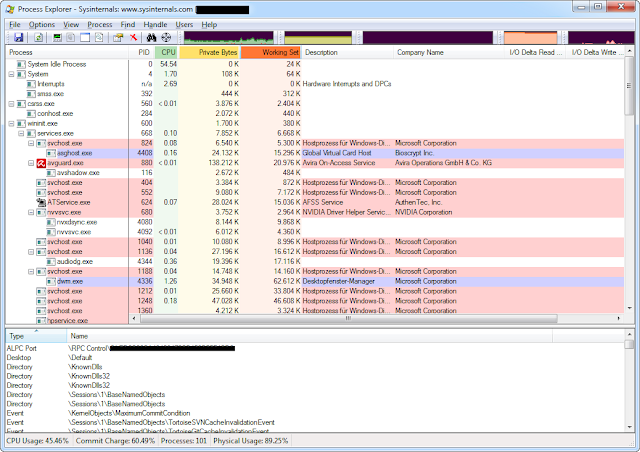Collapse the wininit.exe tree node
The image size is (640, 452).
(11, 124)
